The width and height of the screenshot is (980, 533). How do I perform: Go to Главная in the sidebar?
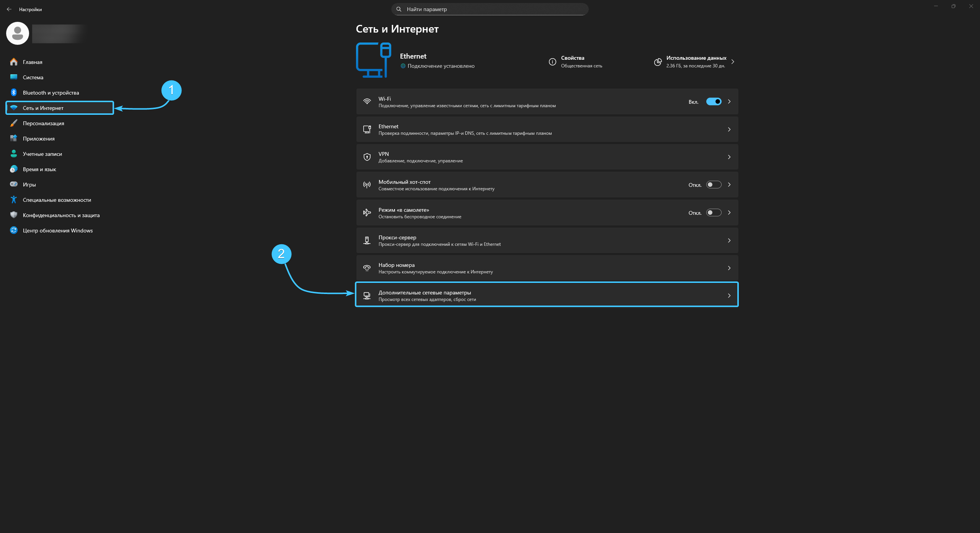coord(33,62)
